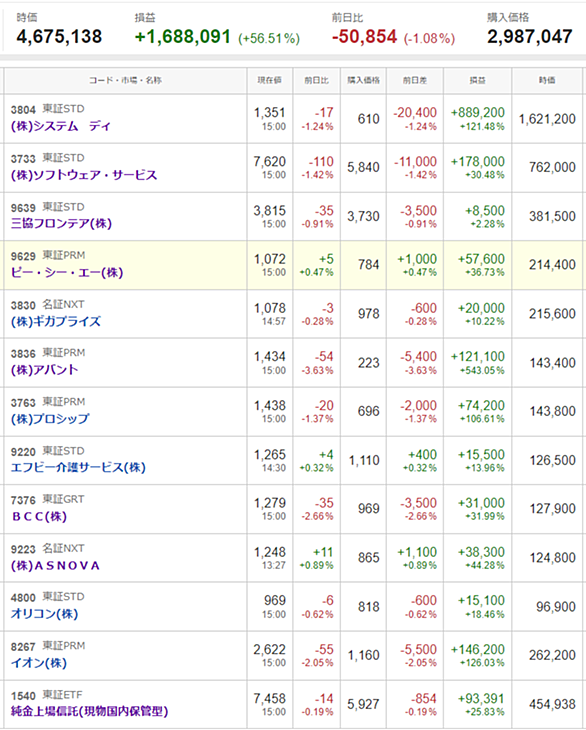This screenshot has height=730, width=586.
Task: Sort by the 購入価格 column header
Action: coord(364,81)
